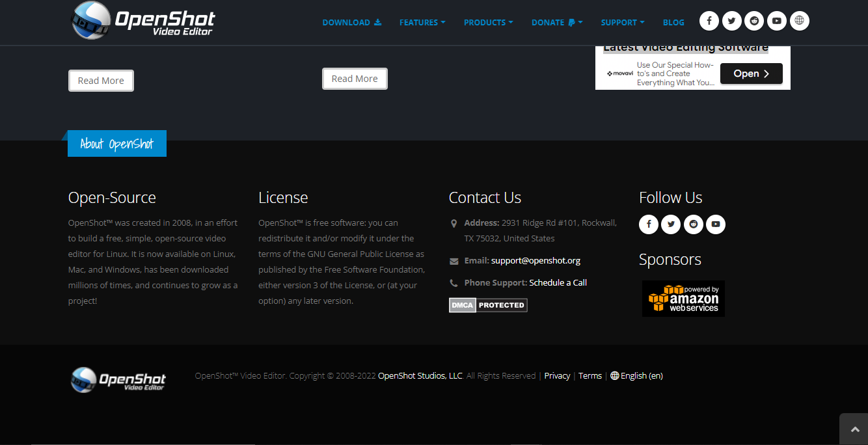
Task: Click Reddit icon under Follow Us
Action: pyautogui.click(x=694, y=224)
